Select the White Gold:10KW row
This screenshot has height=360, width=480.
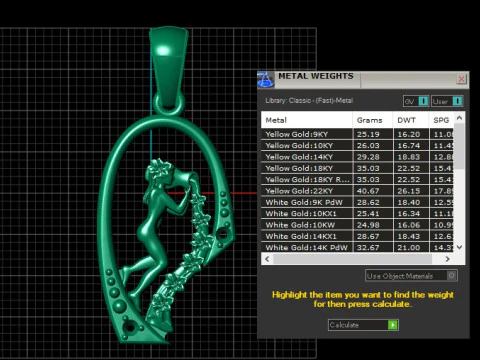pyautogui.click(x=357, y=225)
